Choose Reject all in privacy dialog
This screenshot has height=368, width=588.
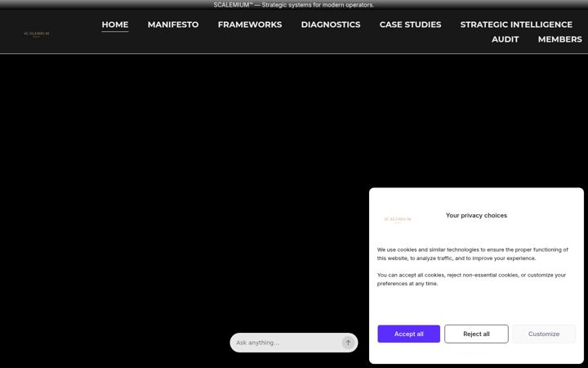(476, 334)
